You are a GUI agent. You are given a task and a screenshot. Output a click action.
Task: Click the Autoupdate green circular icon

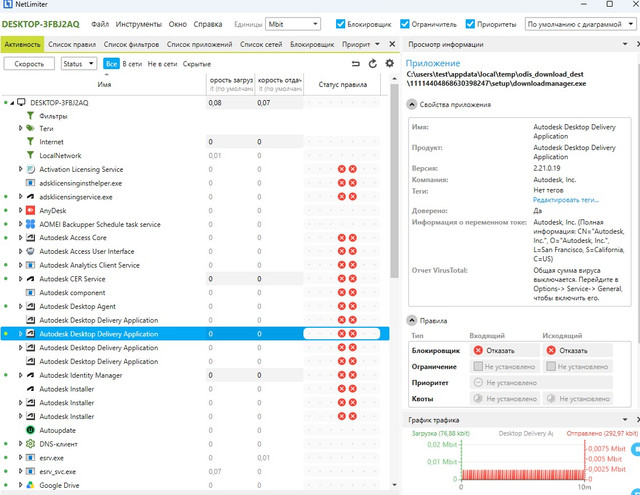30,430
